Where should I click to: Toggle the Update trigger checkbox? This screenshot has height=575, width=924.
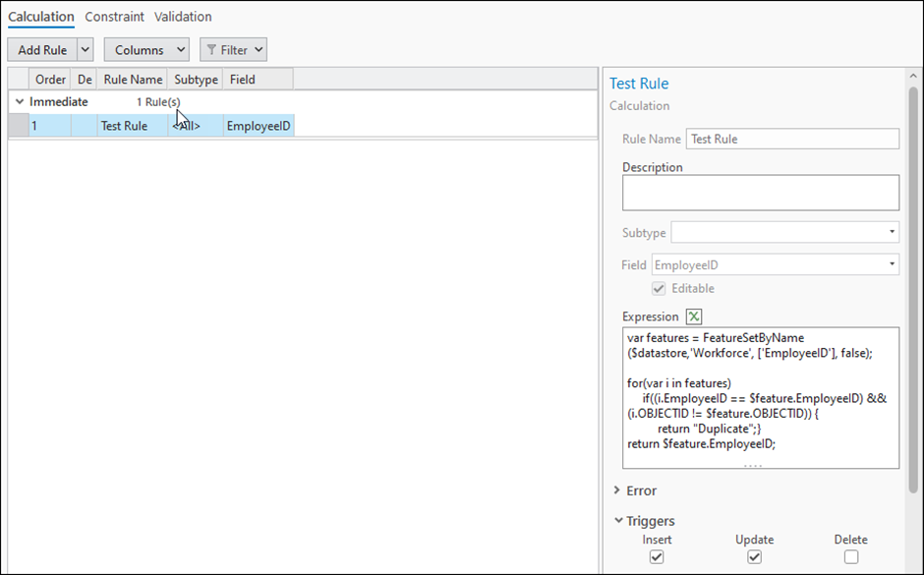[754, 557]
